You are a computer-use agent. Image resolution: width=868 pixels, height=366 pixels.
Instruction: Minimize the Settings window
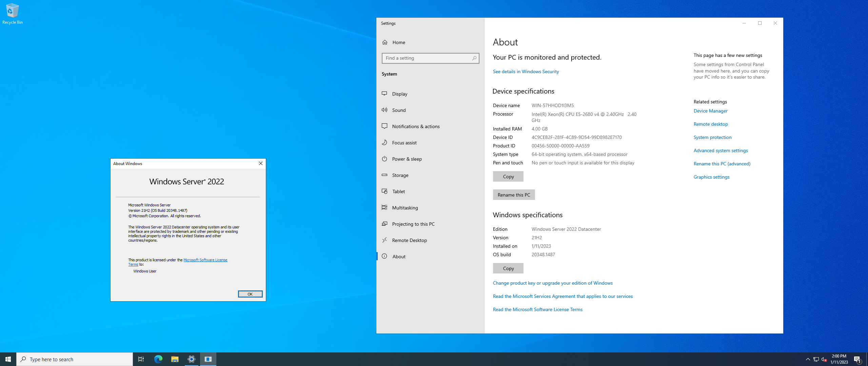coord(744,23)
